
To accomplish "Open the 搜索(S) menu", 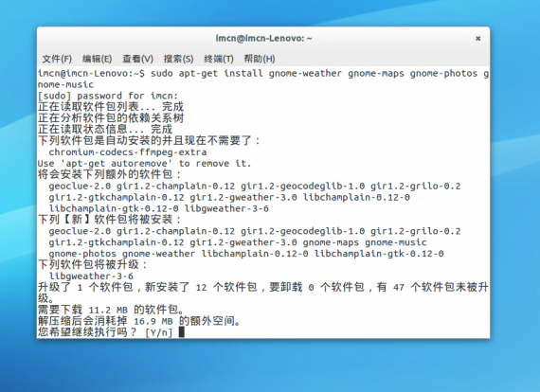I will click(x=178, y=59).
